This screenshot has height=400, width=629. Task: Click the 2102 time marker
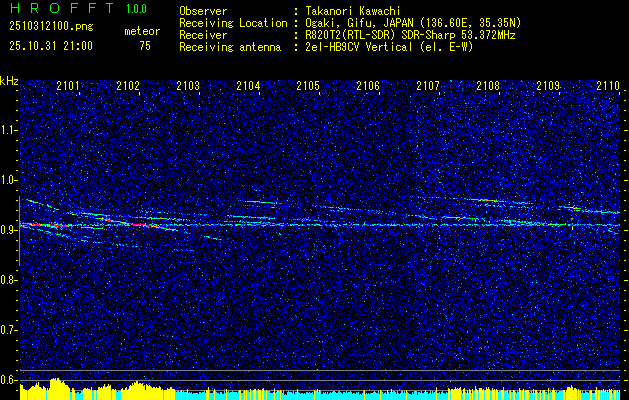(128, 85)
